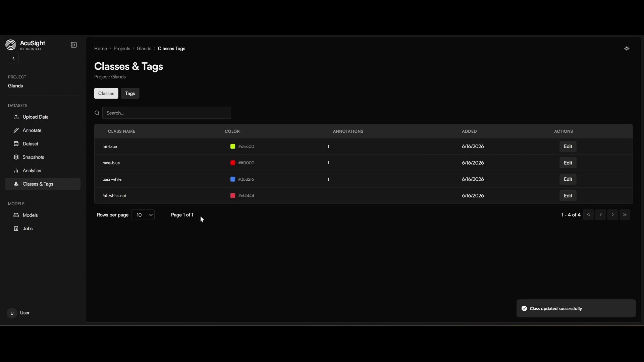Viewport: 644px width, 362px height.
Task: Click fail-white-nut color swatch
Action: point(233,196)
